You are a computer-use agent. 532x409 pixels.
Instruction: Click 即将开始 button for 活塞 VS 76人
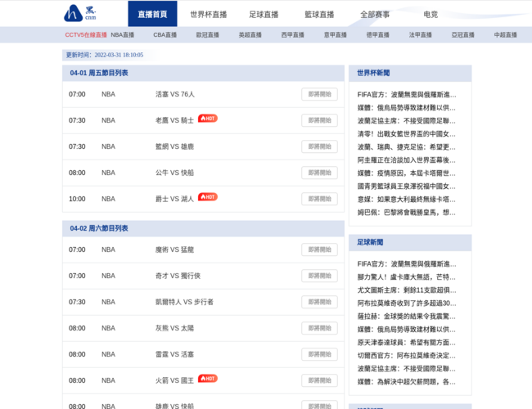coord(319,94)
